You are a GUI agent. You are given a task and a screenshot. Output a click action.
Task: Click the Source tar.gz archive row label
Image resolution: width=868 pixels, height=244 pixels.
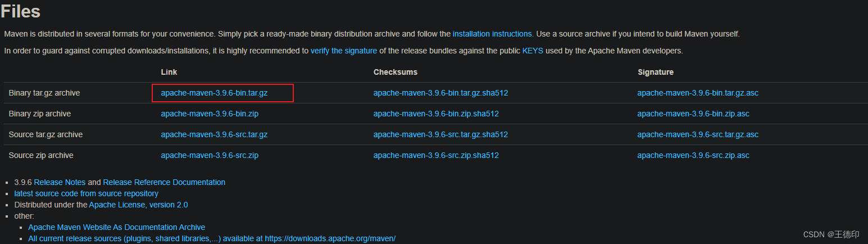(x=46, y=134)
